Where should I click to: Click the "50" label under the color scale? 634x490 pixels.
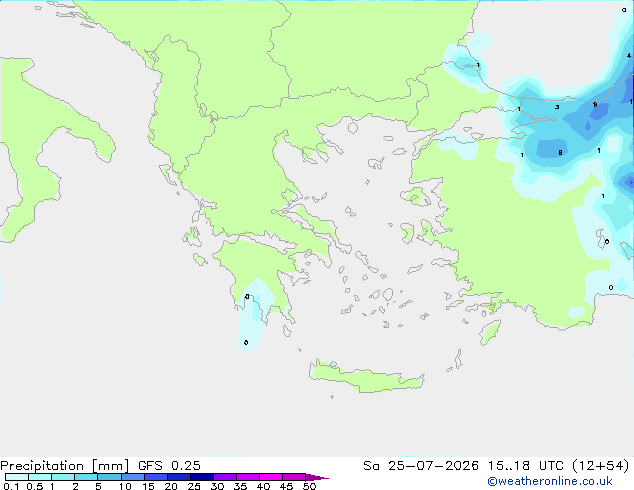[309, 486]
